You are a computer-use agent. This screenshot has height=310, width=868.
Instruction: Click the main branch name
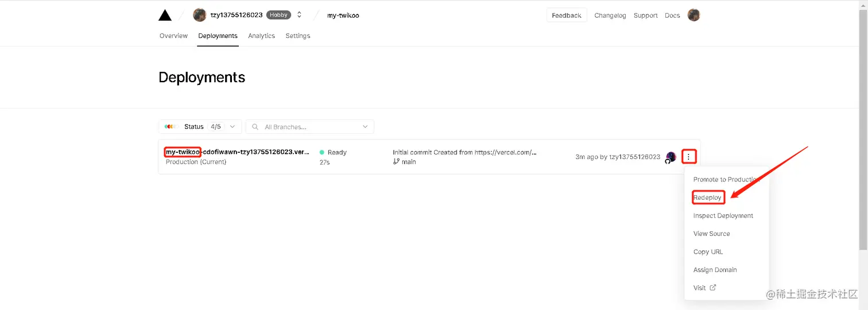coord(409,162)
